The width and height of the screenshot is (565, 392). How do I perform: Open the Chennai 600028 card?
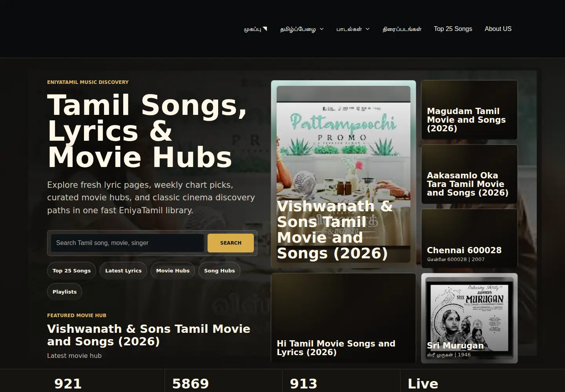pyautogui.click(x=469, y=238)
